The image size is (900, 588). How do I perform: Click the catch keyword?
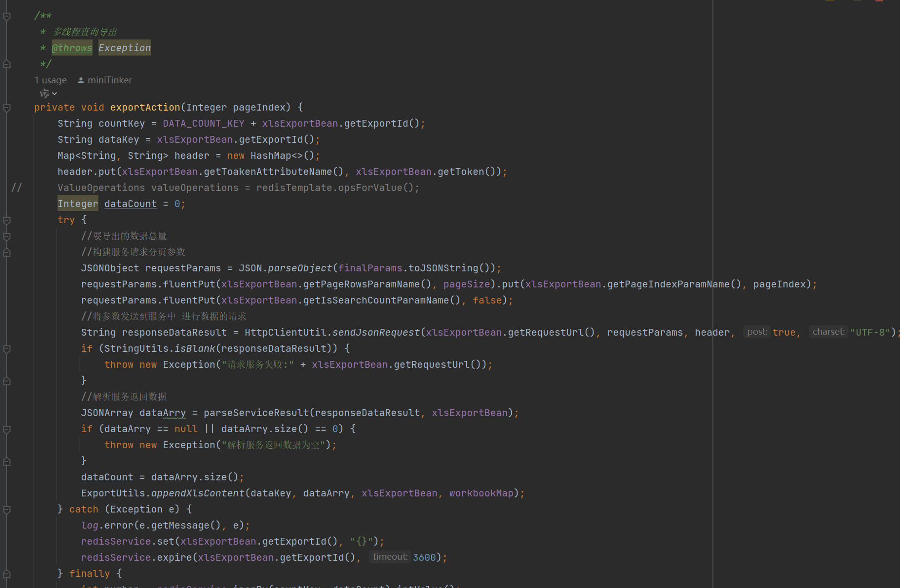coord(84,509)
